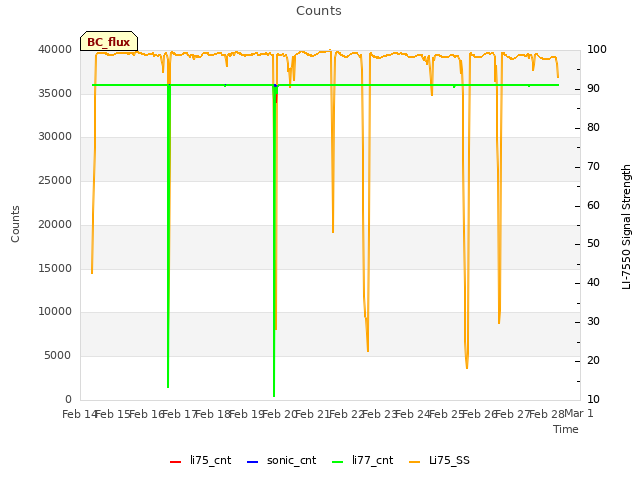Click the 20000 y-axis tick label
This screenshot has height=480, width=640.
click(x=55, y=224)
